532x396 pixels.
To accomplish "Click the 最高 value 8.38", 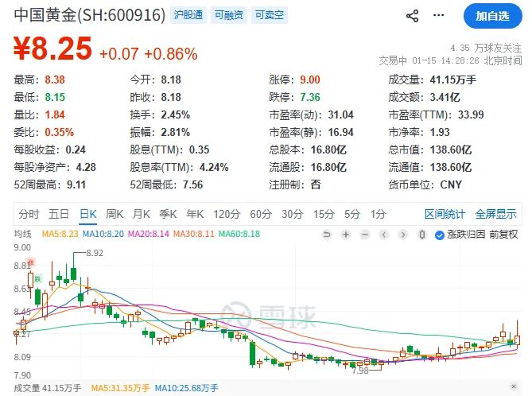I will 55,80.
